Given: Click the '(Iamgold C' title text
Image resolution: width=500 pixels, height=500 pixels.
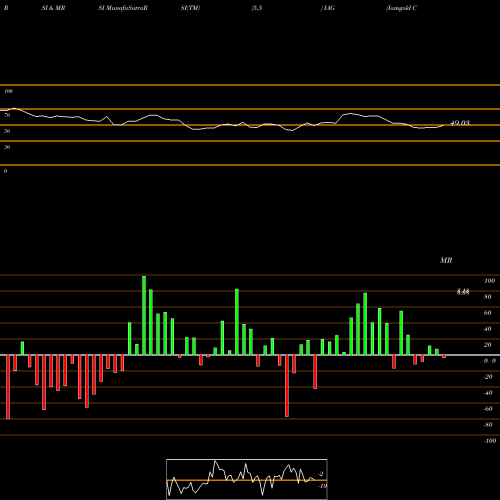Looking at the screenshot, I should [x=401, y=8].
